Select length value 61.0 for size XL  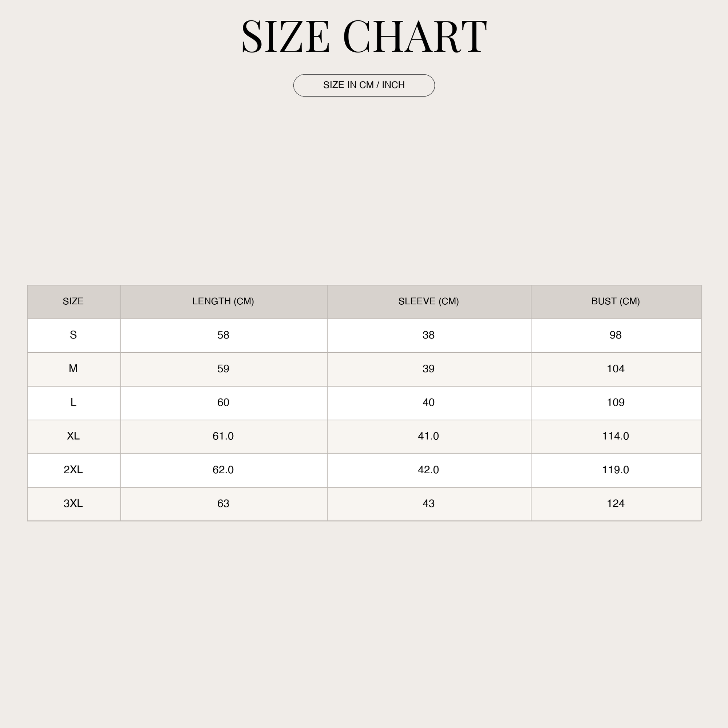pos(224,436)
